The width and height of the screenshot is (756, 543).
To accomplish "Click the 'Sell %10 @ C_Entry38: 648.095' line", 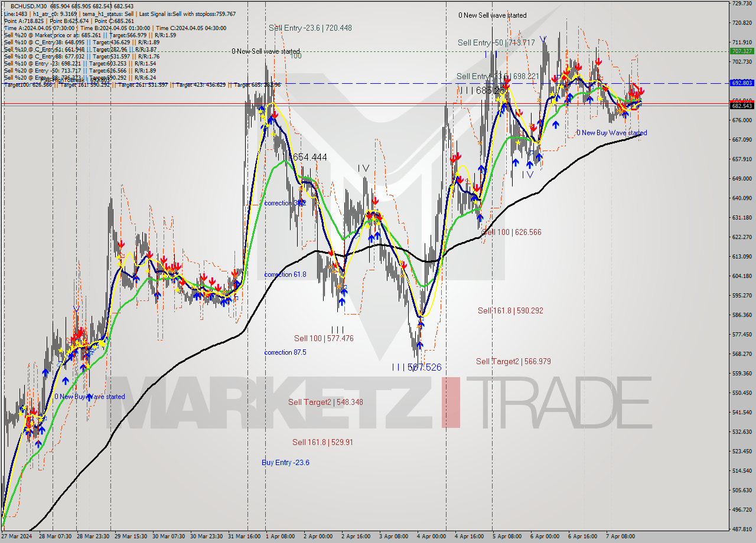I will (82, 42).
